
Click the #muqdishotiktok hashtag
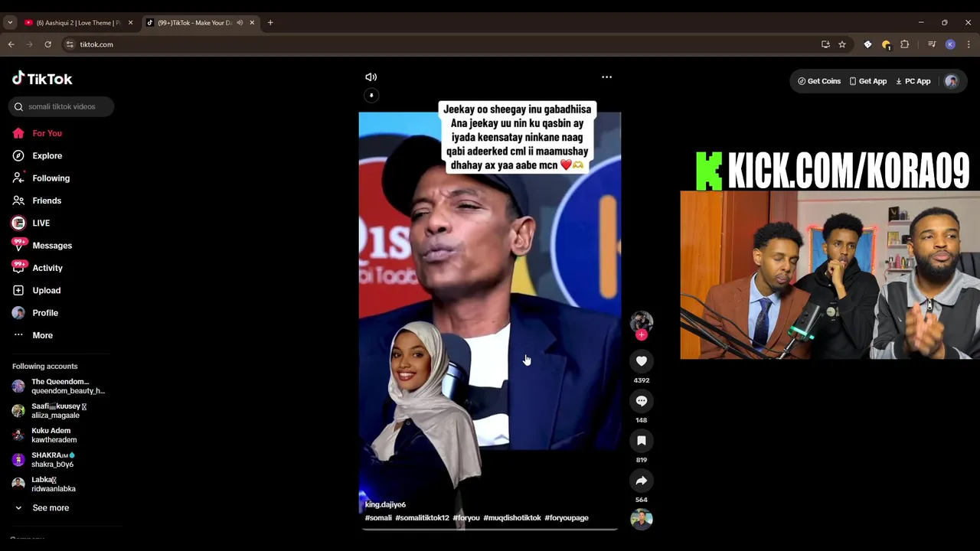[x=512, y=518]
